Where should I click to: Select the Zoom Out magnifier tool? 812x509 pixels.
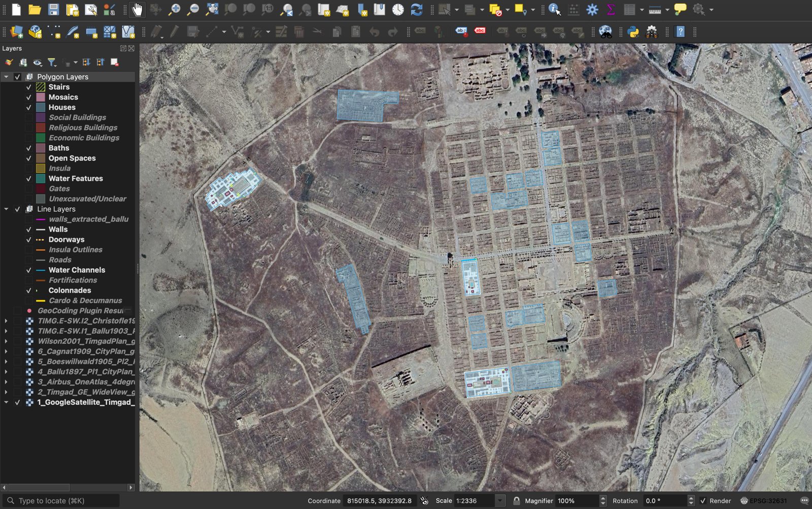pyautogui.click(x=193, y=10)
